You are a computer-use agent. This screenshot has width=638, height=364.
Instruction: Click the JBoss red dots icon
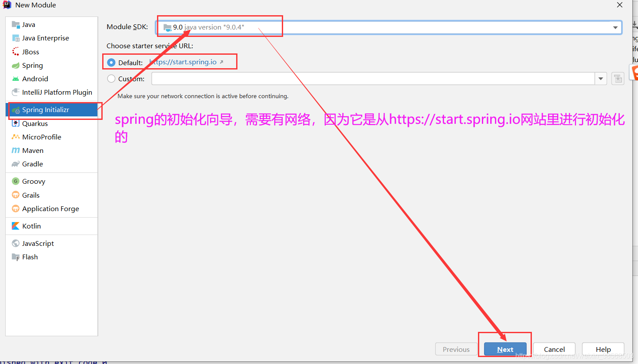click(x=16, y=52)
